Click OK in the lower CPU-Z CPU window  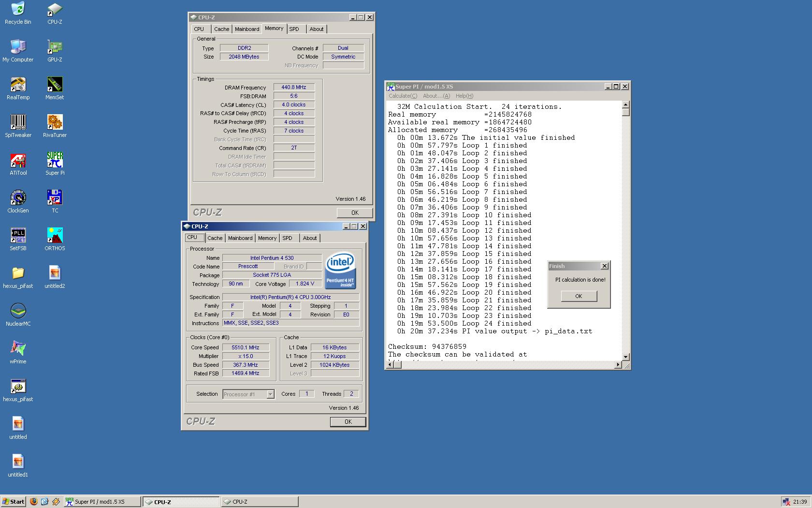point(348,422)
